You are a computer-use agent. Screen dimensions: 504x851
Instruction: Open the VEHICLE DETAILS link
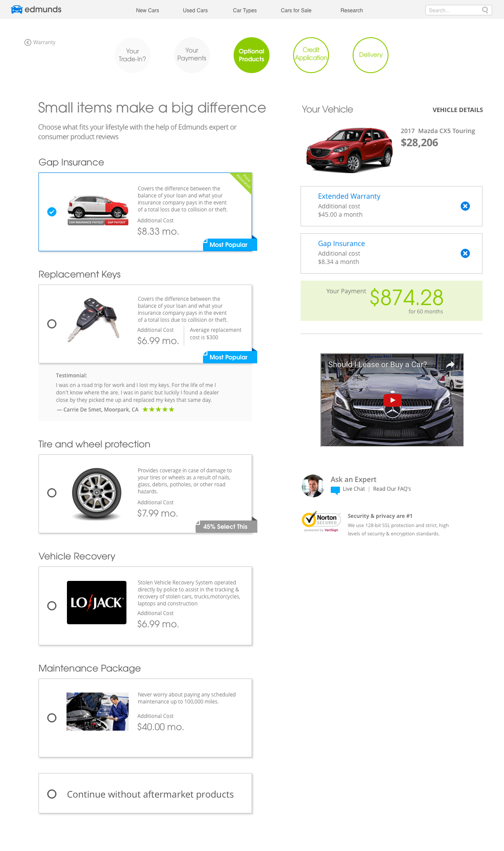(x=458, y=110)
